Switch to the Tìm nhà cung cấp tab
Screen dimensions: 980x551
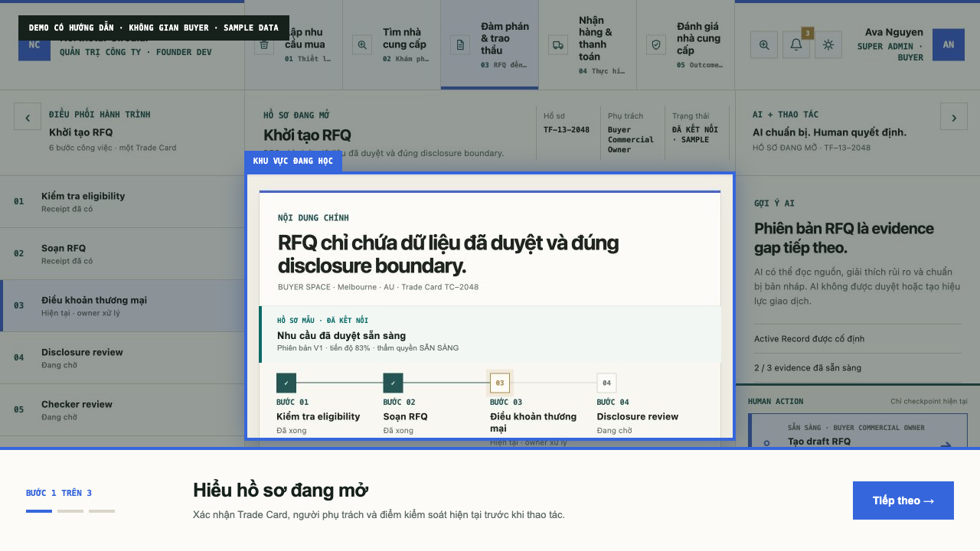click(392, 44)
